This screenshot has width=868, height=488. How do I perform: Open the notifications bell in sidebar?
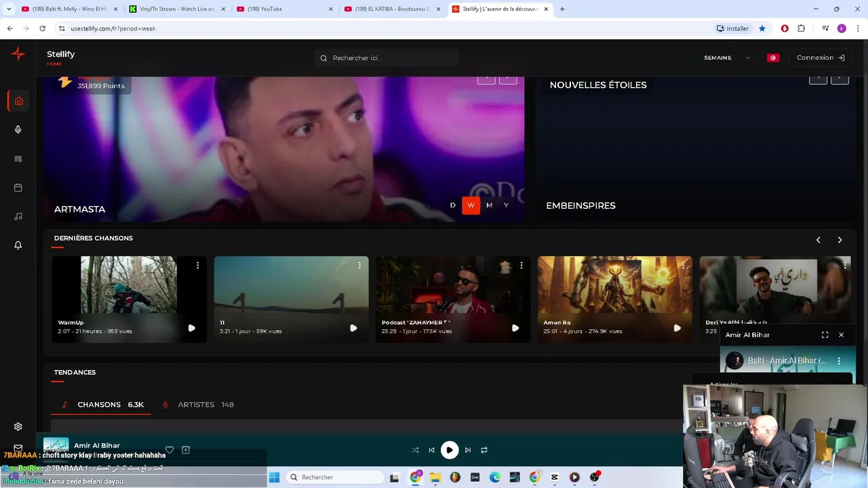[18, 245]
